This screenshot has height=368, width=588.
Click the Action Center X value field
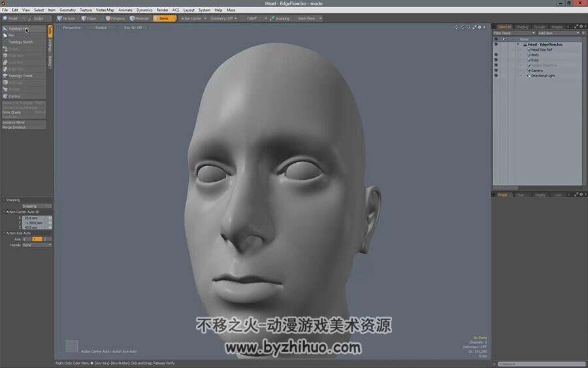pos(36,218)
